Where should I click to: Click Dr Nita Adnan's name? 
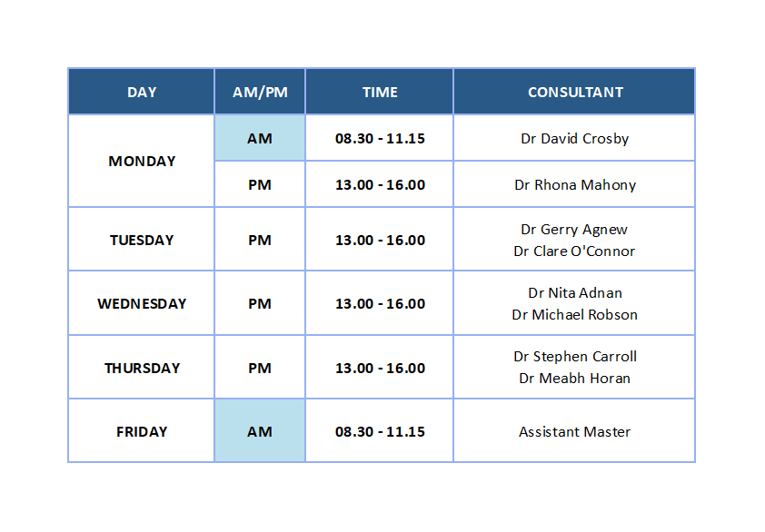(x=575, y=293)
